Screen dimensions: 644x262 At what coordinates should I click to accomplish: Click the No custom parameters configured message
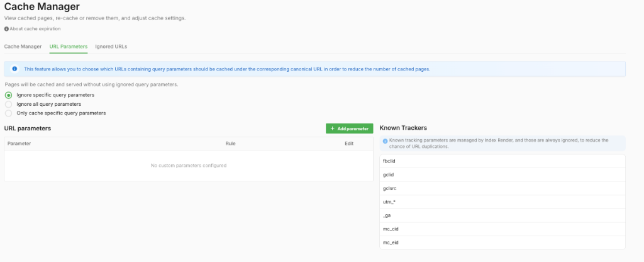point(189,166)
